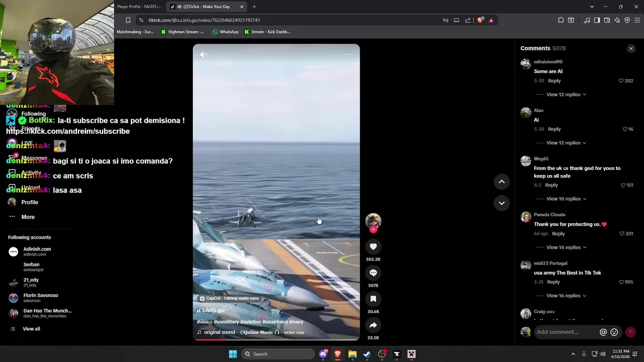Bookmark this page in address bar
Image resolution: width=644 pixels, height=362 pixels.
coord(128,20)
